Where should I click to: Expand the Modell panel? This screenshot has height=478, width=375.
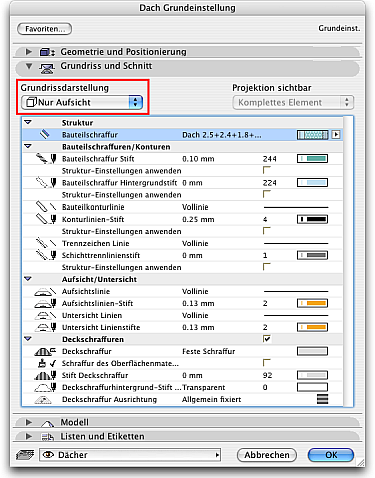[x=29, y=422]
